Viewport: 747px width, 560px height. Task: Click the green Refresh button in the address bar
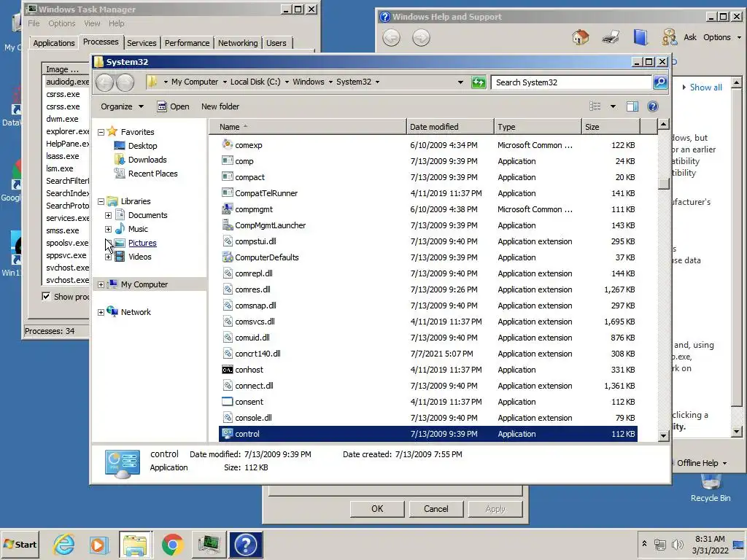479,82
